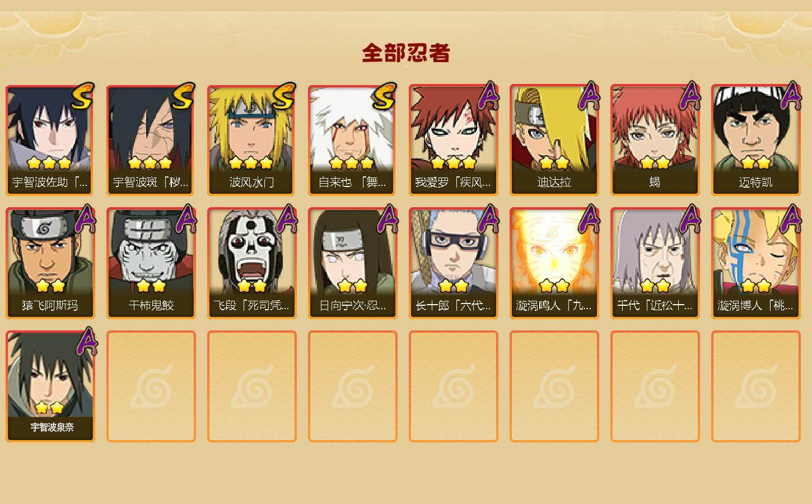Choose the 猿飞阿斯玛 ninja card

(x=50, y=263)
